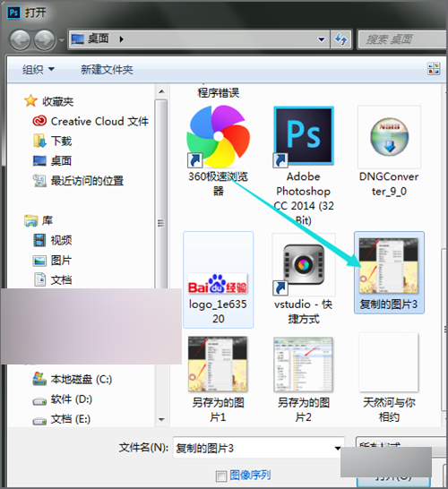
Task: Select the Adobe Photoshop CC 2014 shortcut
Action: click(x=304, y=136)
